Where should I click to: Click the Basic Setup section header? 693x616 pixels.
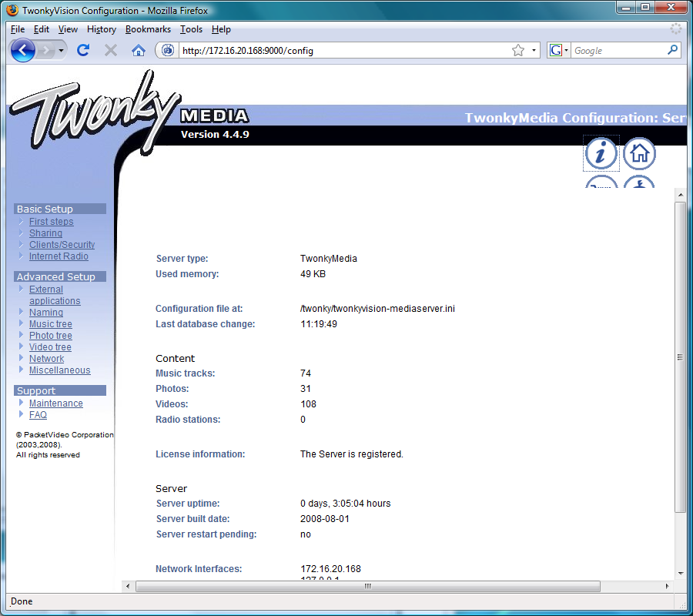60,209
